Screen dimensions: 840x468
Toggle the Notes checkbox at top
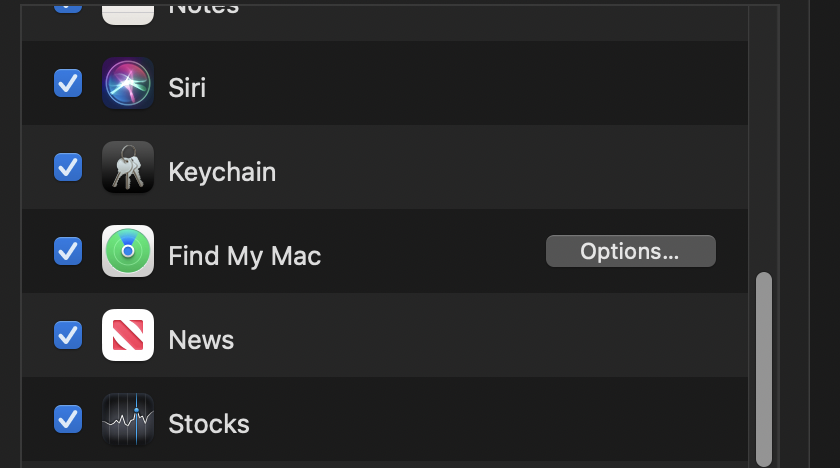[68, 6]
